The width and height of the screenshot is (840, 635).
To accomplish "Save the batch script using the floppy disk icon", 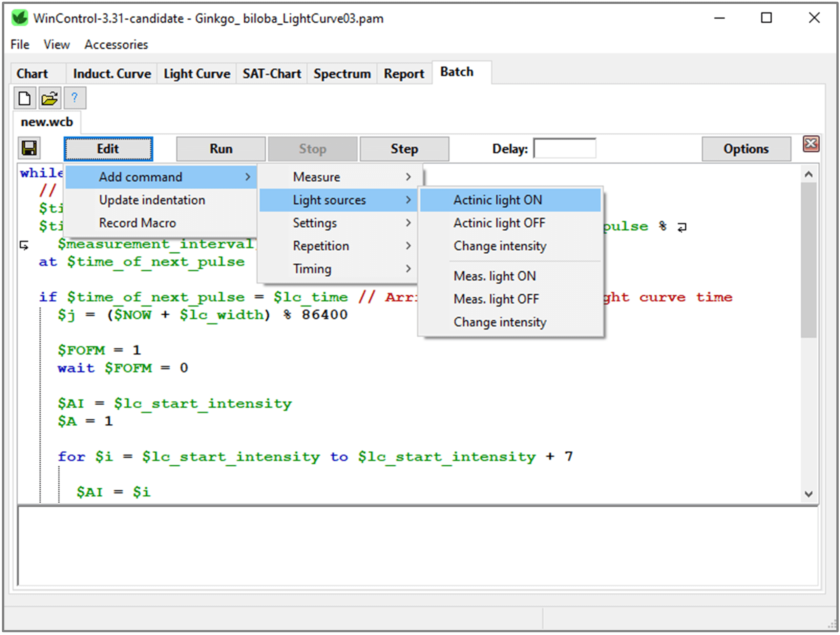I will tap(29, 148).
